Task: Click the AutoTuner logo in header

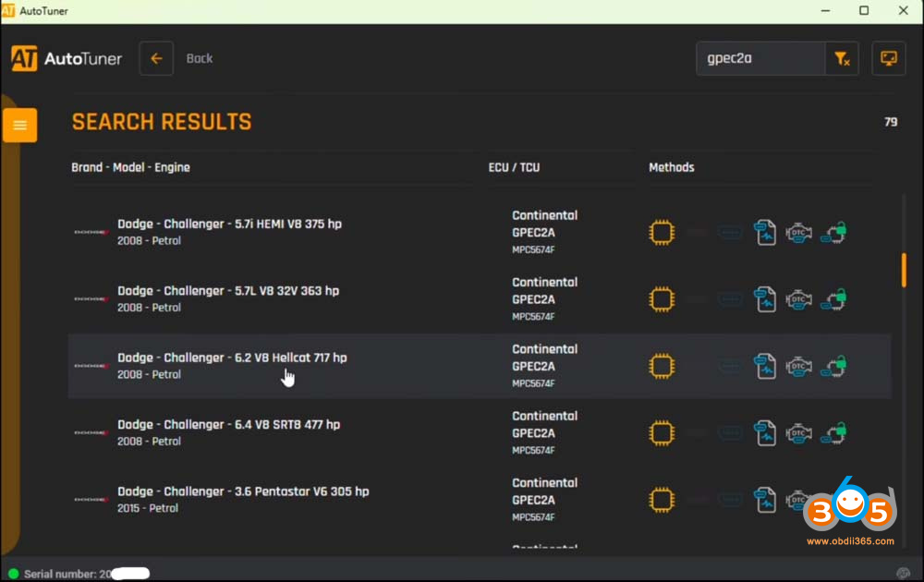Action: click(67, 58)
